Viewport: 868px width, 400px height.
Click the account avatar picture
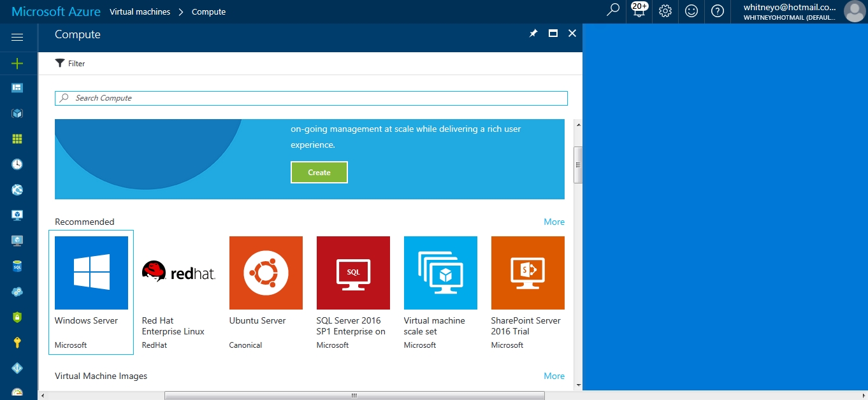click(x=854, y=11)
